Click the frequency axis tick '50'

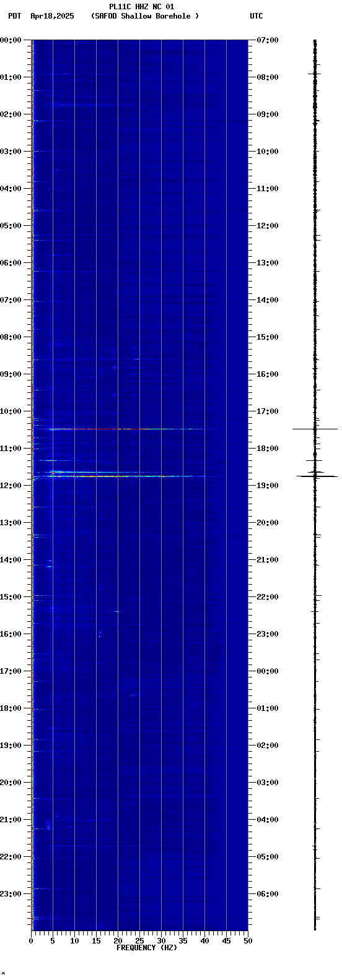[x=248, y=941]
